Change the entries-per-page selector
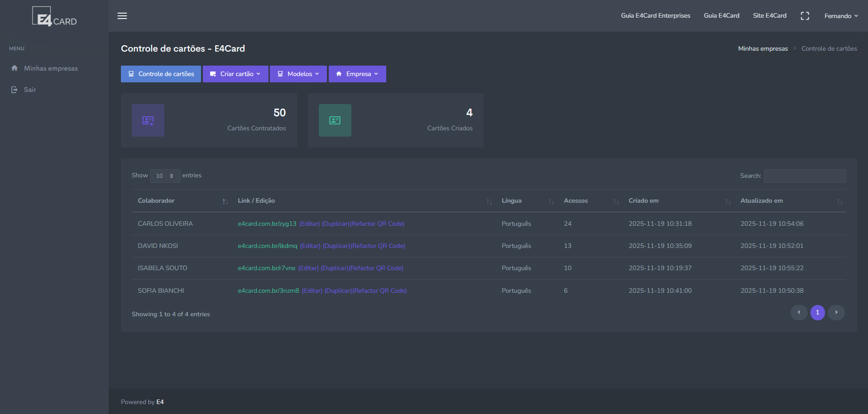Image resolution: width=868 pixels, height=414 pixels. click(165, 176)
